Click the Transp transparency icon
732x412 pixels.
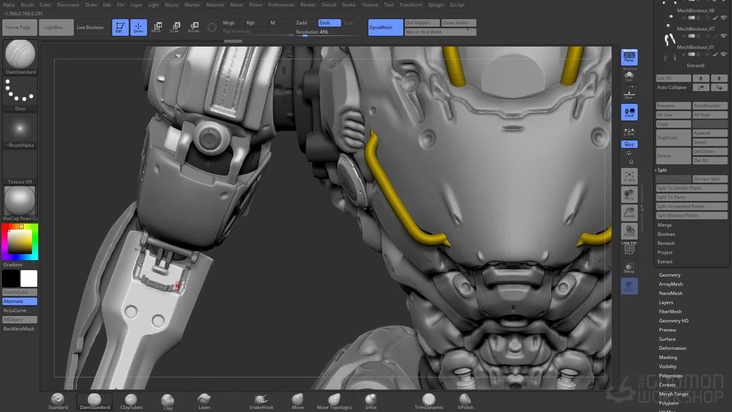(x=629, y=268)
